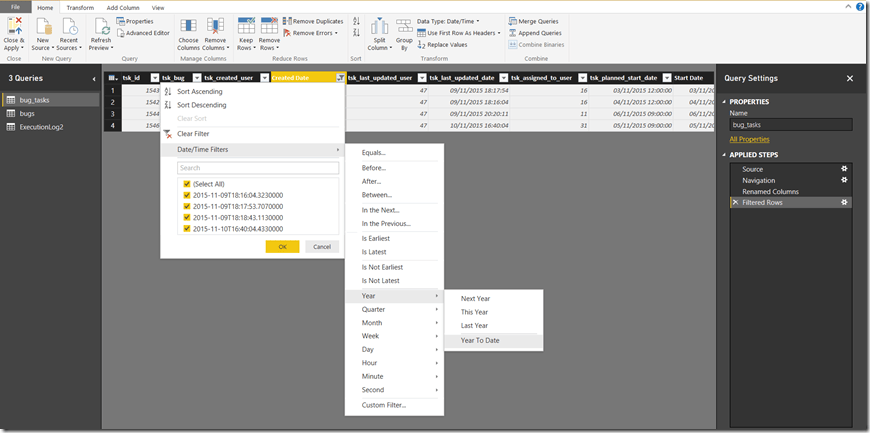
Task: Click the Split Column icon
Action: point(380,27)
